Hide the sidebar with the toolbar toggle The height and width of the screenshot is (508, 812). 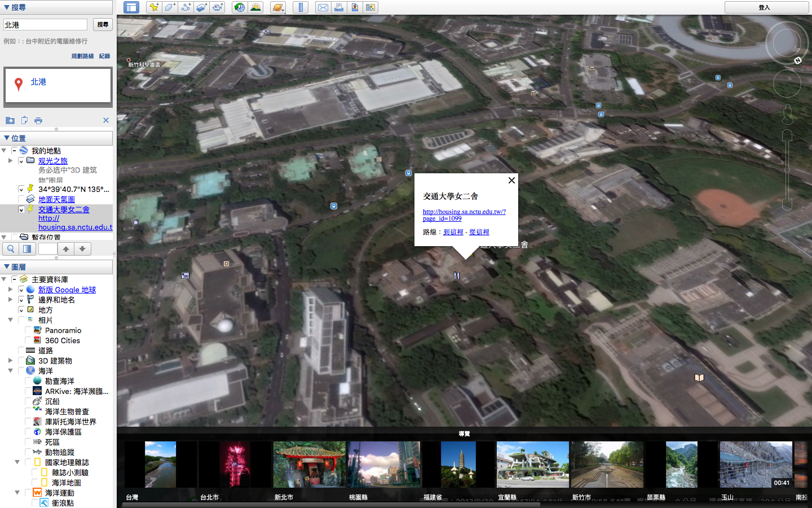(x=131, y=7)
